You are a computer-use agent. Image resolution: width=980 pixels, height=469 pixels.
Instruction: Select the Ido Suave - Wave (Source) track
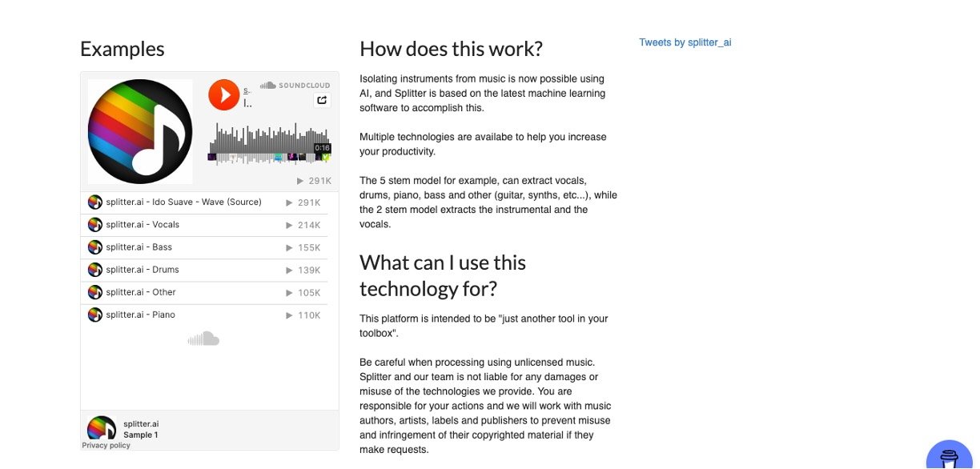[x=183, y=202]
